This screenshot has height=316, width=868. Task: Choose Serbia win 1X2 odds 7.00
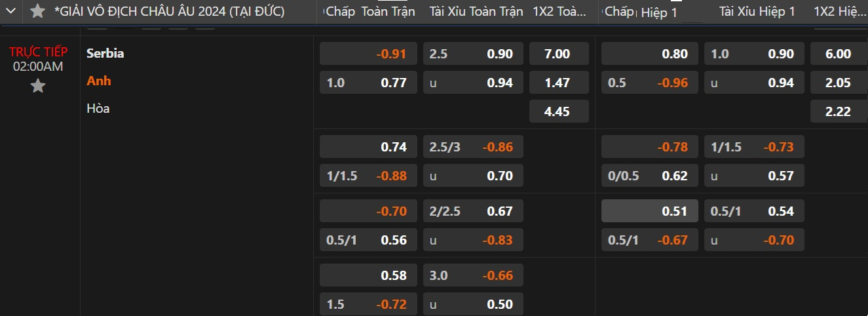pos(559,54)
